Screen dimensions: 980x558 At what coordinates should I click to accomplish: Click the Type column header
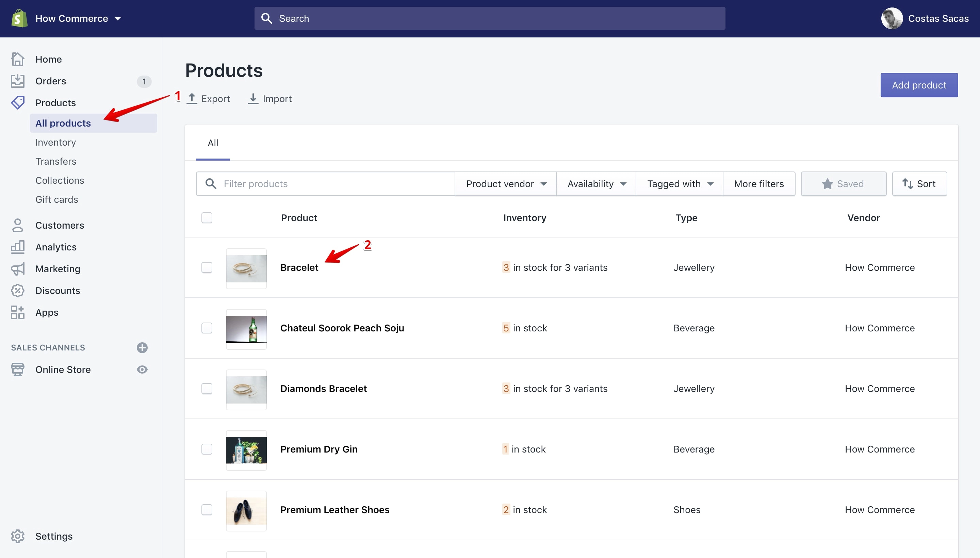click(x=686, y=218)
